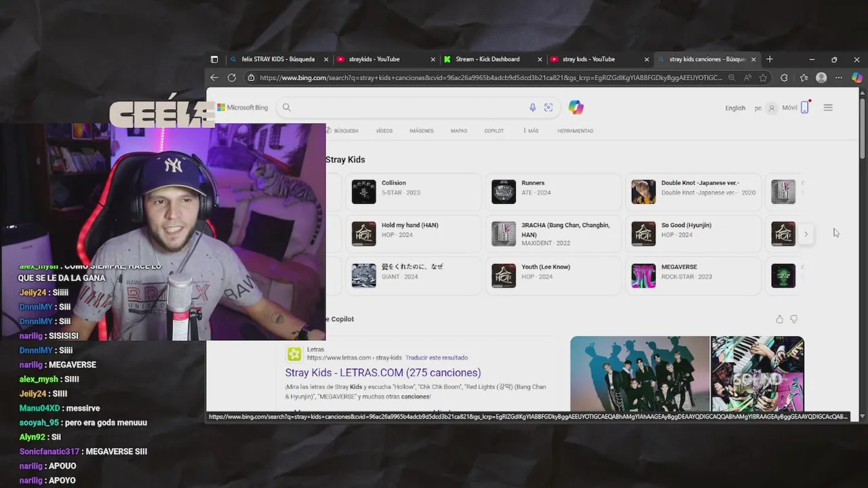Select the IMÁGENES search category
This screenshot has width=868, height=488.
pos(421,131)
